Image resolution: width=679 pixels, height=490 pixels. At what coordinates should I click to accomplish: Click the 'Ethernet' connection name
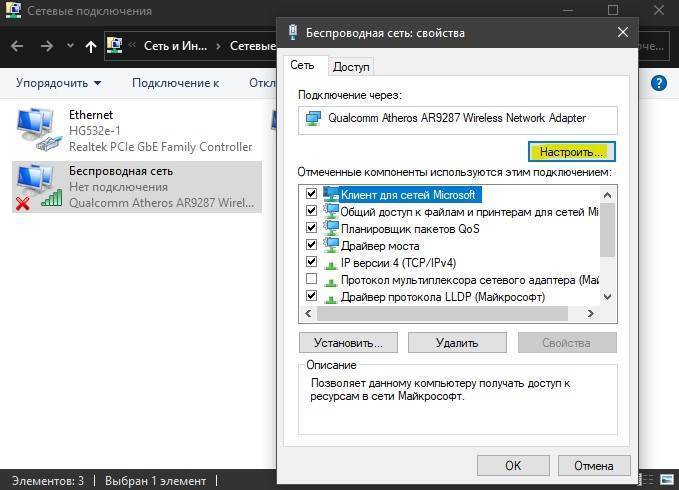click(91, 115)
